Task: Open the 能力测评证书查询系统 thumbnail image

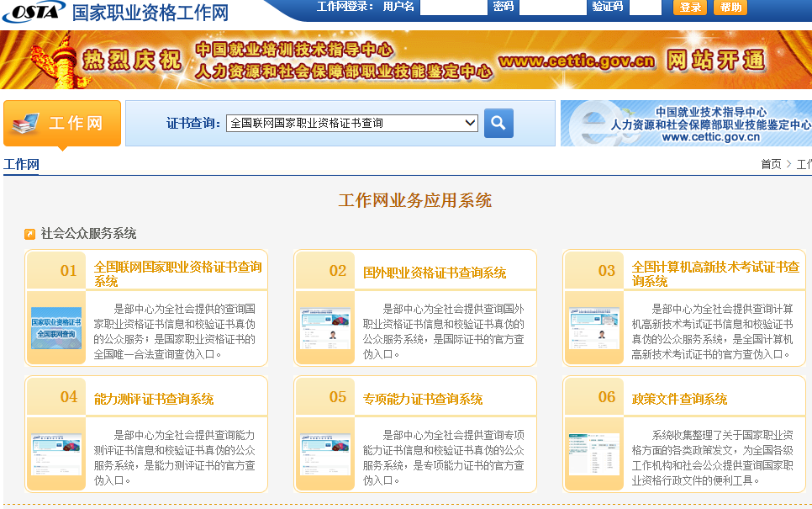Action: tap(56, 454)
